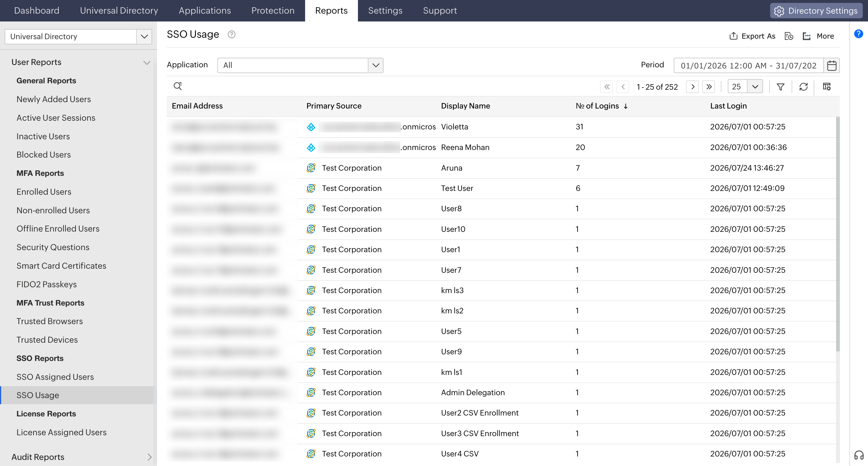Switch to the Applications tab

click(205, 10)
